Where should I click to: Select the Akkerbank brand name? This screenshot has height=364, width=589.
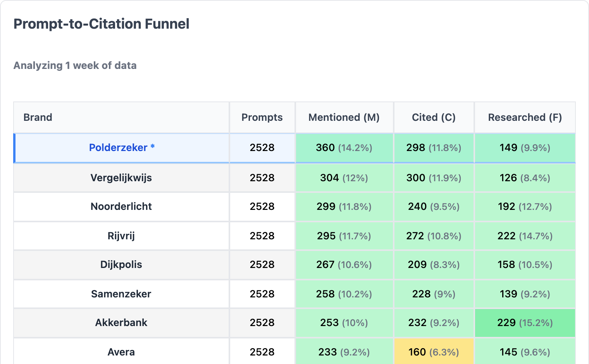pyautogui.click(x=121, y=323)
